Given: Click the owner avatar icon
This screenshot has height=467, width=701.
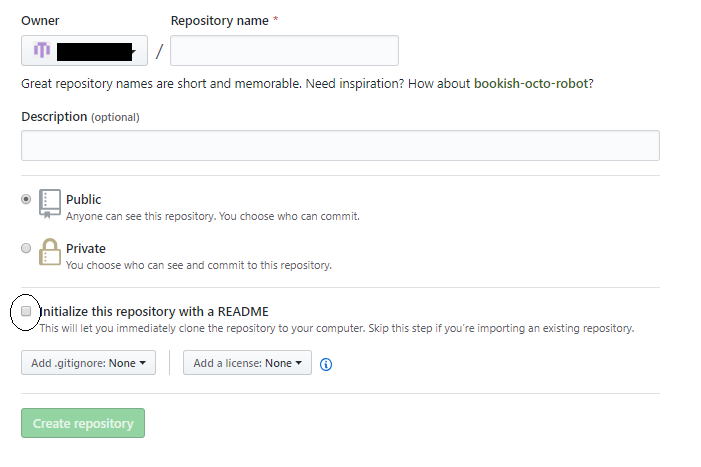Looking at the screenshot, I should [x=42, y=50].
